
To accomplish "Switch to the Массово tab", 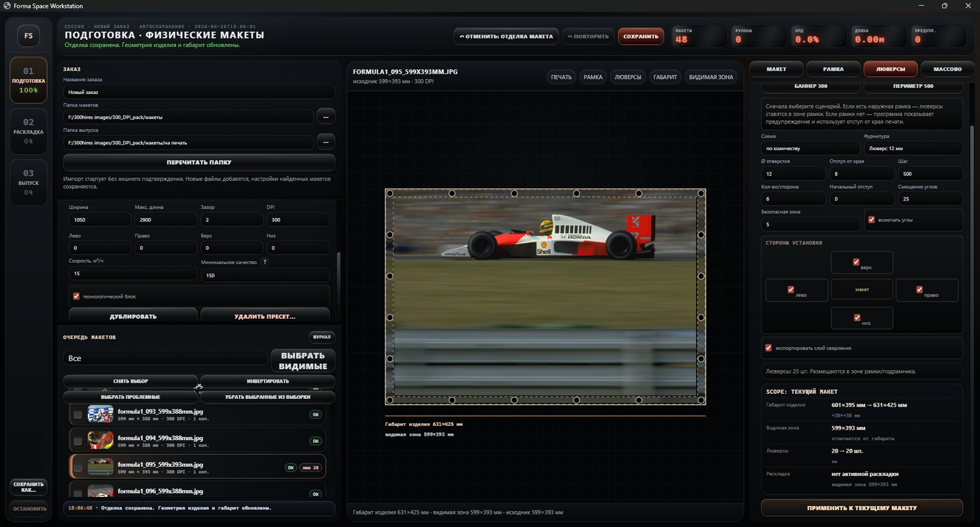I will tap(947, 69).
